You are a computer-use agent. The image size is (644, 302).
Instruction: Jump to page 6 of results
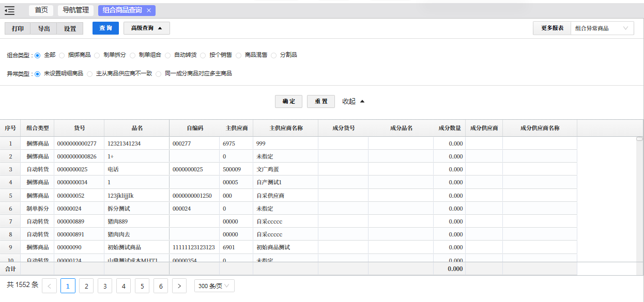161,285
